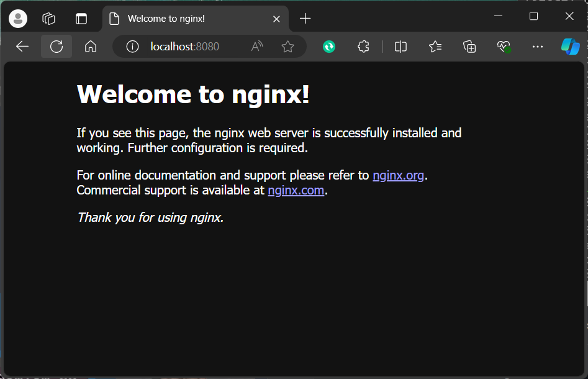Open the Workspaces panel
The height and width of the screenshot is (379, 588).
click(49, 19)
